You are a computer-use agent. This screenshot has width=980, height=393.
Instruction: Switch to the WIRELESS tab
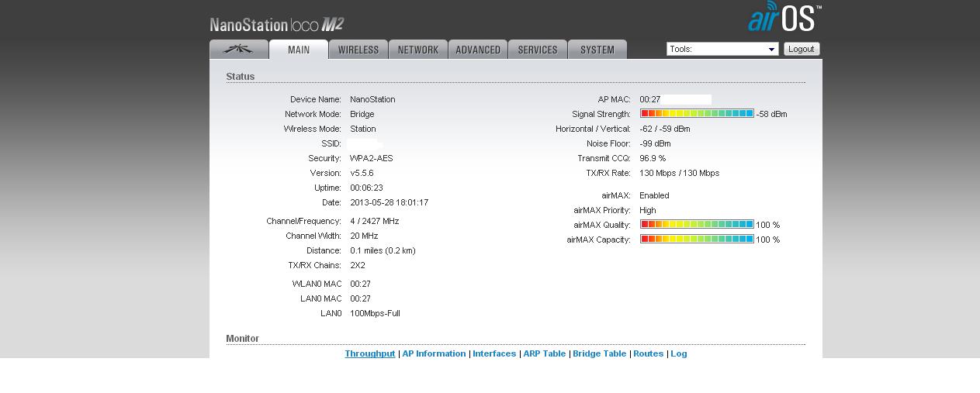tap(358, 50)
